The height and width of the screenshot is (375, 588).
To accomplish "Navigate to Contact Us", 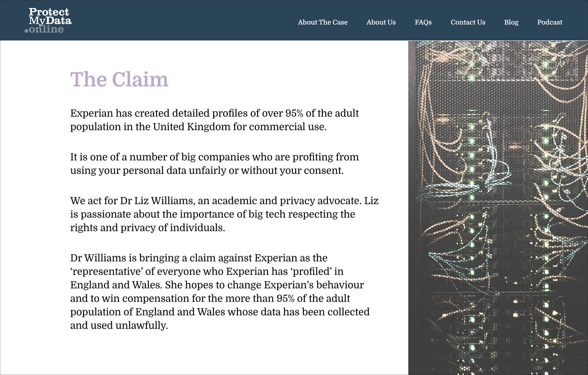I will pyautogui.click(x=468, y=22).
